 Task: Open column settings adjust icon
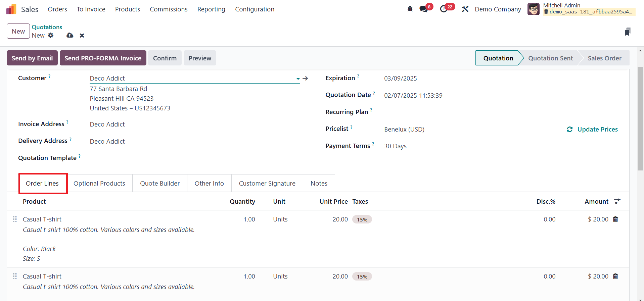[617, 201]
